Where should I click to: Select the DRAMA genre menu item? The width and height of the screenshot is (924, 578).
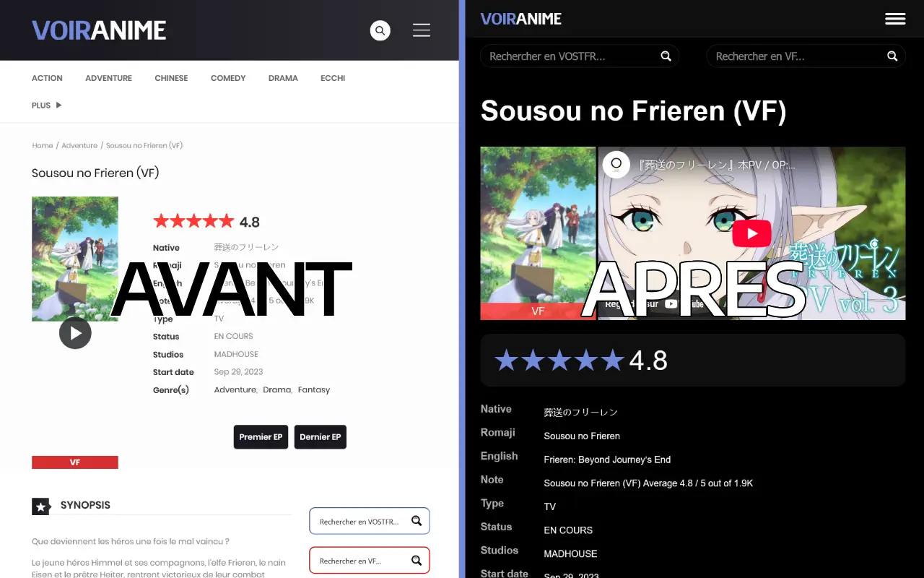point(283,78)
